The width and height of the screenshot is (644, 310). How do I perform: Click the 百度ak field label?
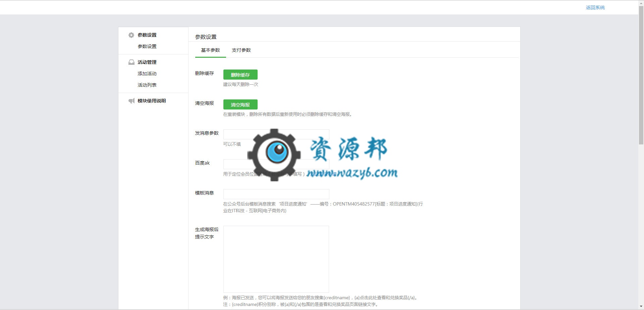[202, 163]
